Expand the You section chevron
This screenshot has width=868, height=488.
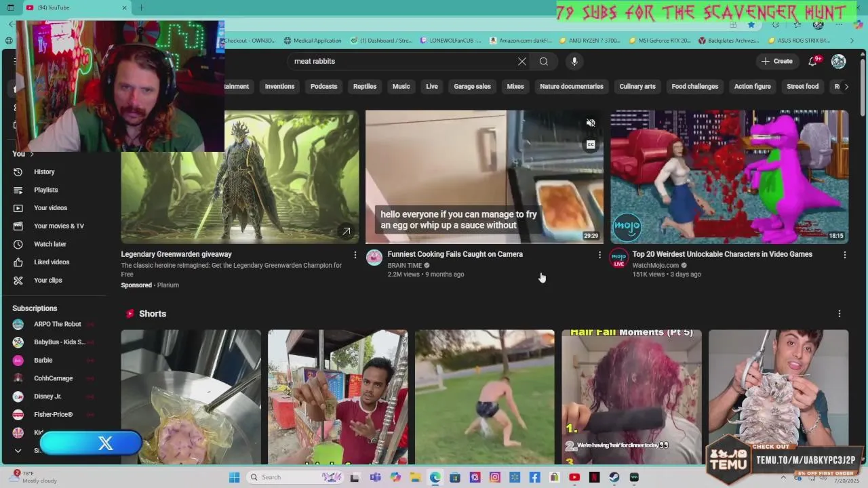pos(31,154)
